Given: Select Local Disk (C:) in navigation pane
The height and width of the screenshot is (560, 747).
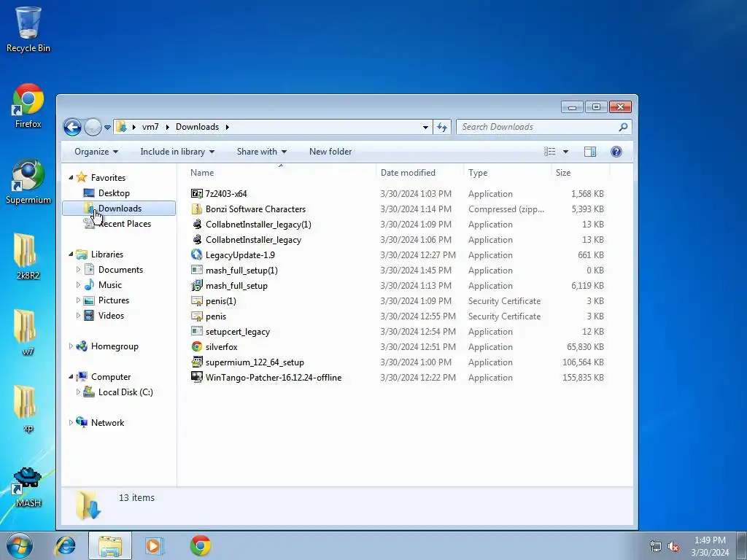Looking at the screenshot, I should [x=125, y=392].
